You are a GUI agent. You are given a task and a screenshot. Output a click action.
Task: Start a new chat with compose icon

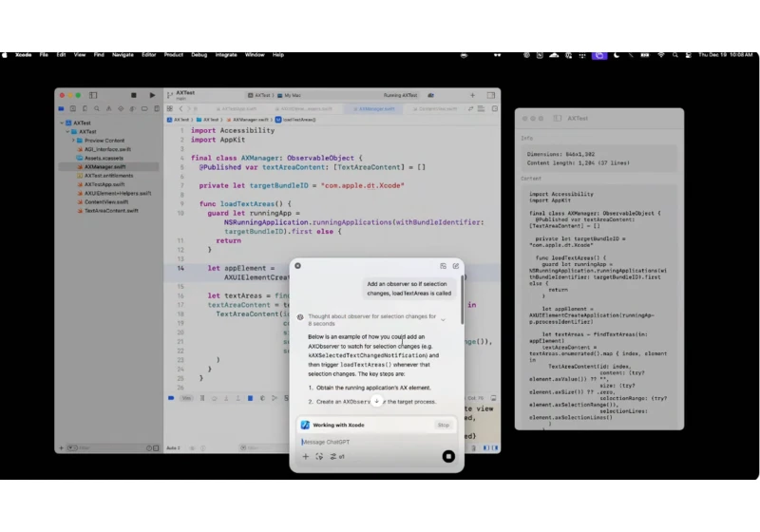[x=456, y=266]
